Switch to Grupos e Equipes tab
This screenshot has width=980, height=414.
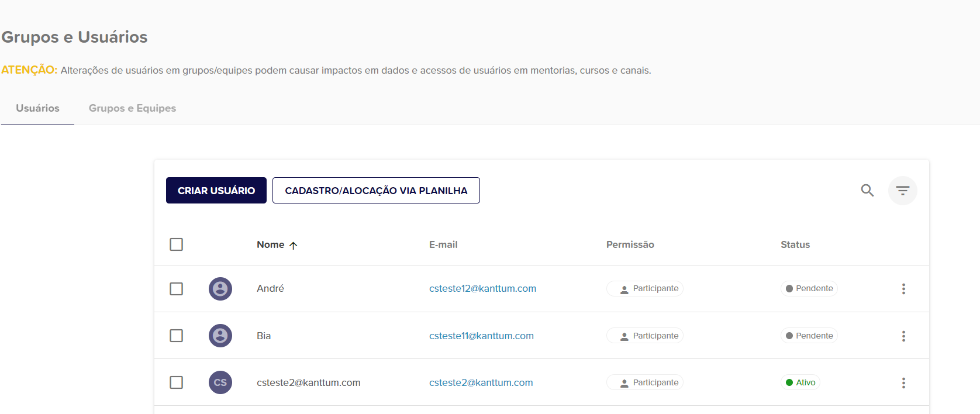pos(132,108)
